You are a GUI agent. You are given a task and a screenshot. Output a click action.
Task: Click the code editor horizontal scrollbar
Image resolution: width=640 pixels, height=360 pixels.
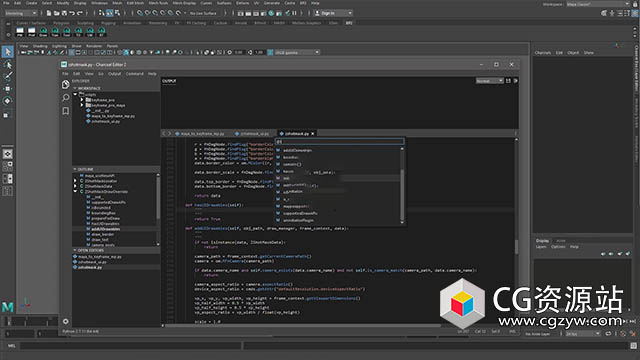pos(302,325)
